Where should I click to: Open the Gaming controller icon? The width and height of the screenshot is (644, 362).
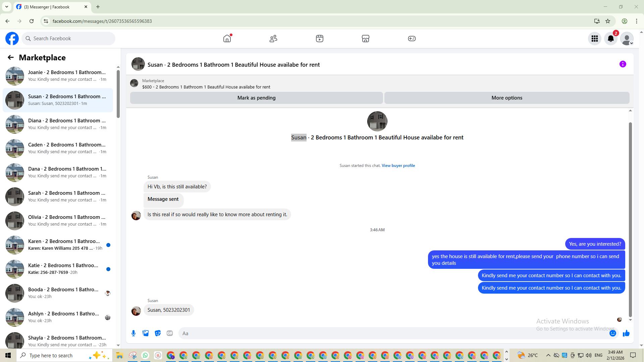click(x=412, y=39)
